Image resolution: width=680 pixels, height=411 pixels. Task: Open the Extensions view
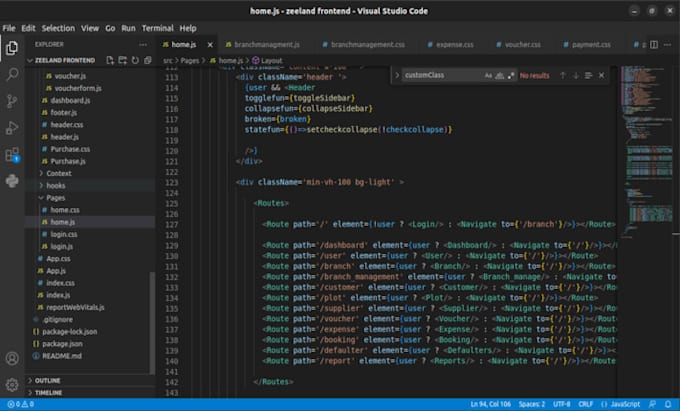[x=12, y=154]
